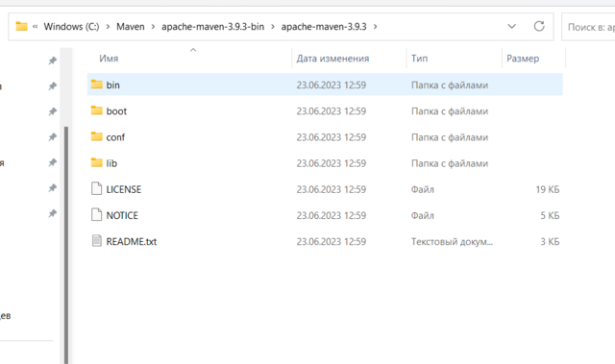The height and width of the screenshot is (364, 615).
Task: Click the refresh icon in address bar
Action: pyautogui.click(x=539, y=26)
